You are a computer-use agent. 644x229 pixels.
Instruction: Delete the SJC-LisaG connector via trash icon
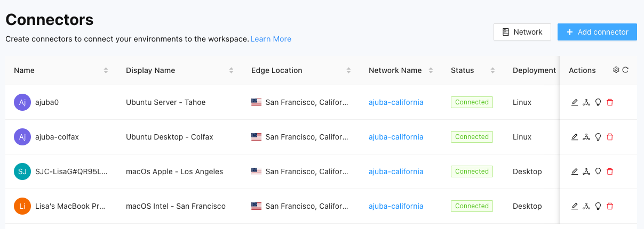click(610, 171)
